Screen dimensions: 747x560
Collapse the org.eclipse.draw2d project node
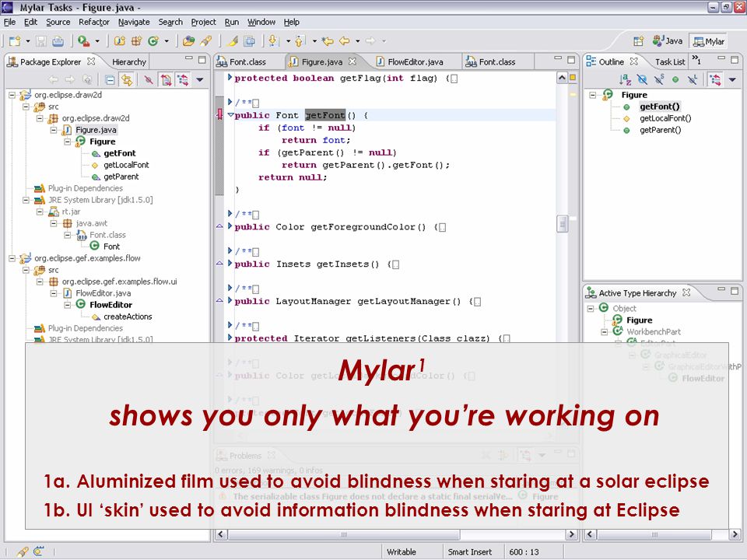12,95
